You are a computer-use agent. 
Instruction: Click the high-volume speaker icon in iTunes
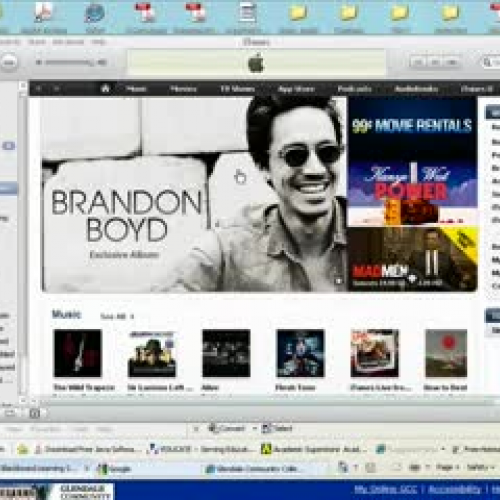(x=102, y=62)
